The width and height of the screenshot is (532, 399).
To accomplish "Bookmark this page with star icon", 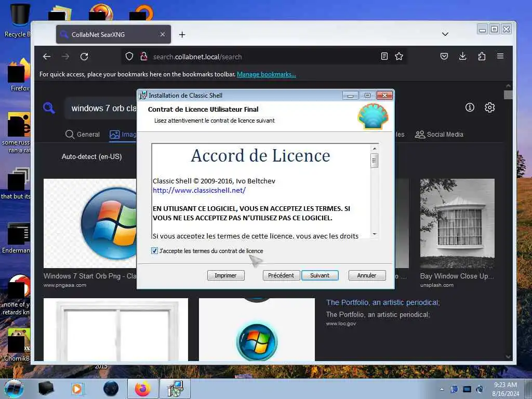I will [399, 56].
